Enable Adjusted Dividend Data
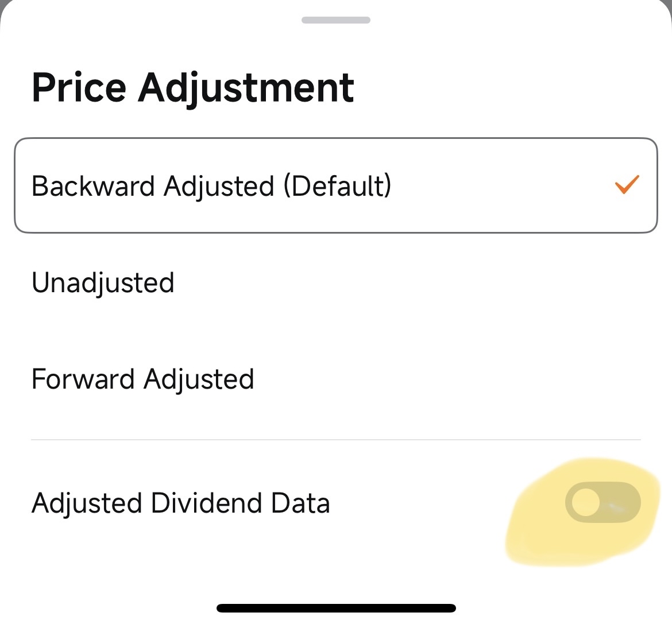This screenshot has height=624, width=672. pyautogui.click(x=603, y=502)
